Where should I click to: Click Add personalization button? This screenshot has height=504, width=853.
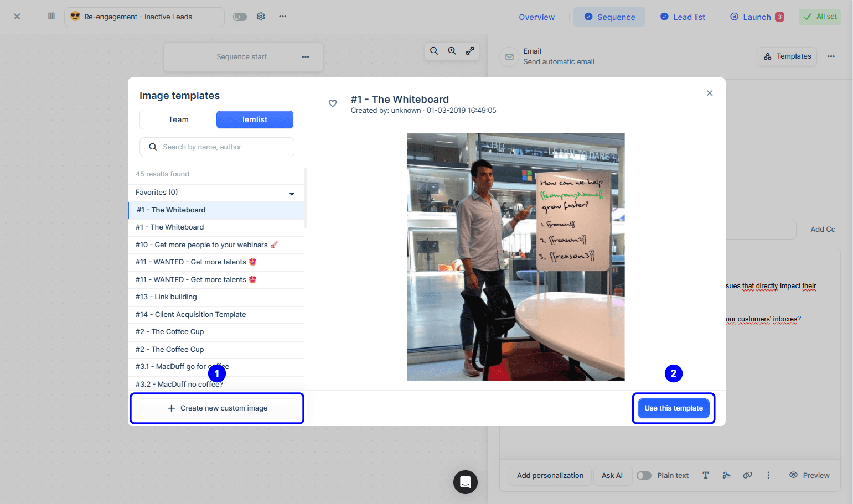pyautogui.click(x=550, y=476)
